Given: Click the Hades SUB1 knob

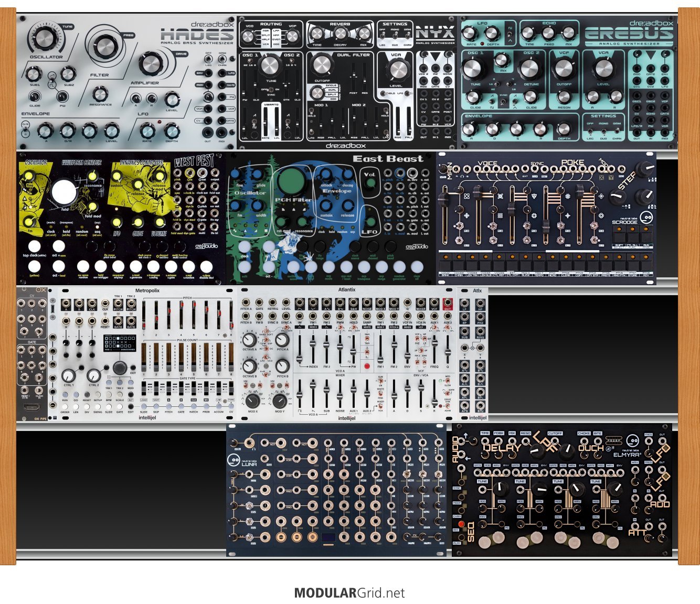Looking at the screenshot, I should (34, 75).
